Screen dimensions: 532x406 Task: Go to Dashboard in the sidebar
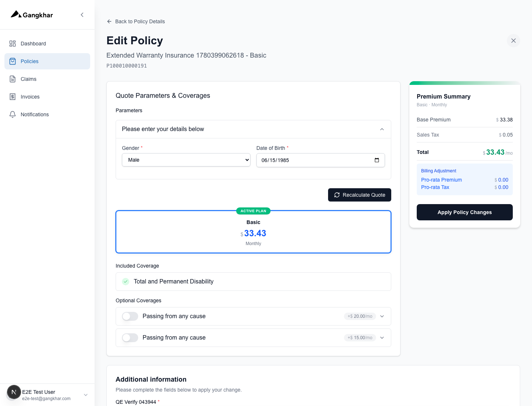coord(47,44)
